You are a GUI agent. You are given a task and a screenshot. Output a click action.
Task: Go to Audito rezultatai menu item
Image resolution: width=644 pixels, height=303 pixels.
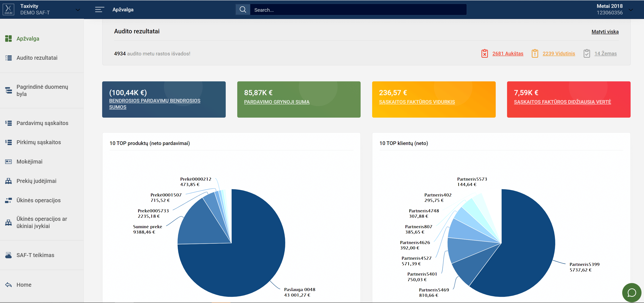37,58
